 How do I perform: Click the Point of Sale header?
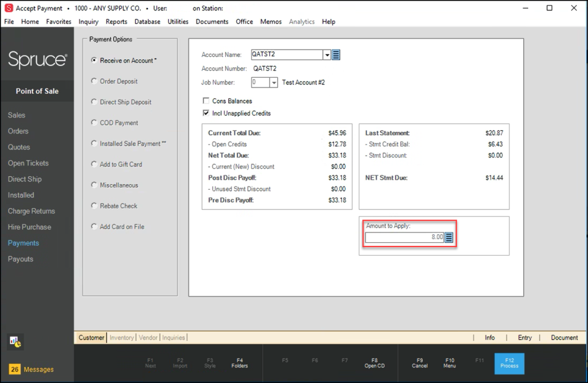(x=37, y=91)
